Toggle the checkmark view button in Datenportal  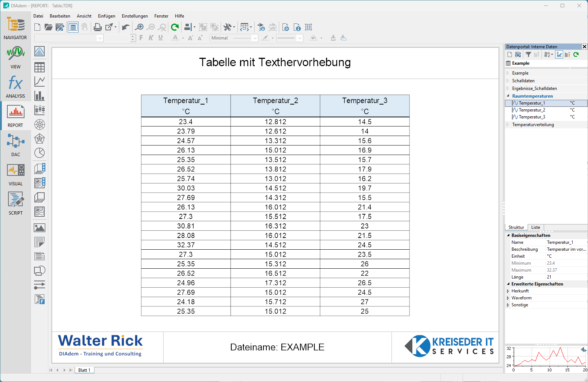coord(559,54)
